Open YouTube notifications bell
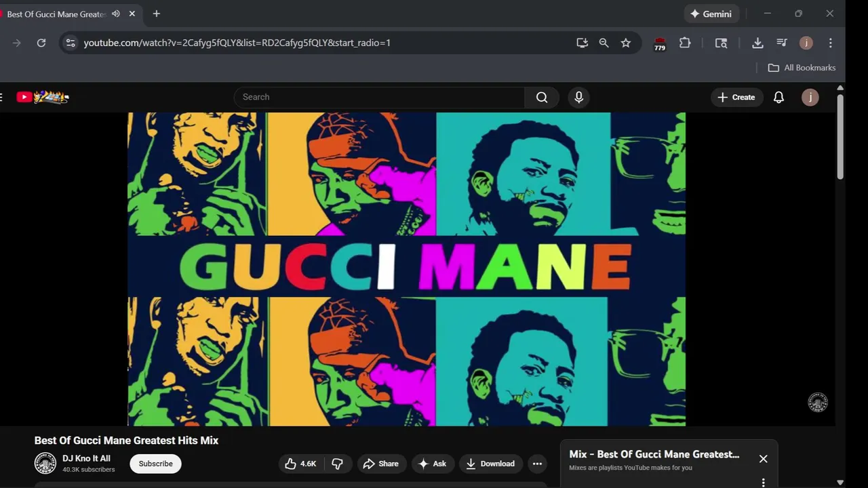The height and width of the screenshot is (488, 868). (x=778, y=97)
